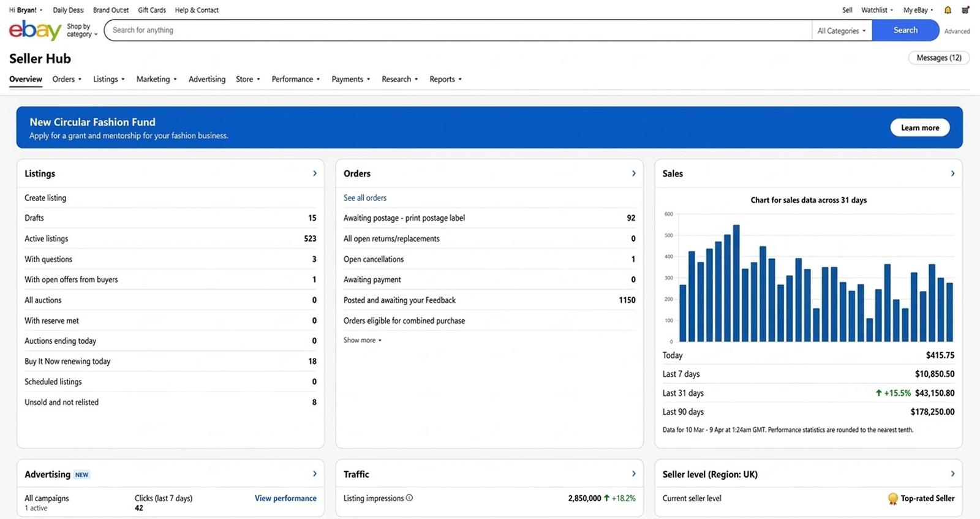Open Orders panel chevron arrow
This screenshot has height=519, width=980.
(x=633, y=173)
